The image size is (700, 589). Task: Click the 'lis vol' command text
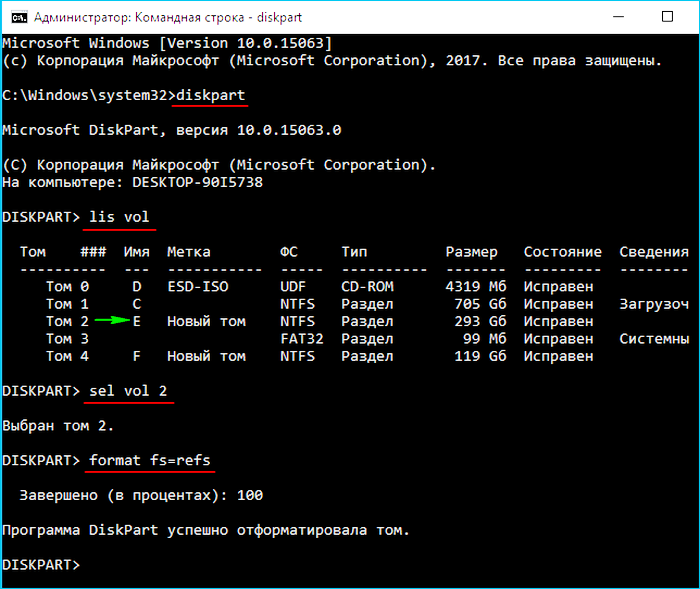(122, 216)
